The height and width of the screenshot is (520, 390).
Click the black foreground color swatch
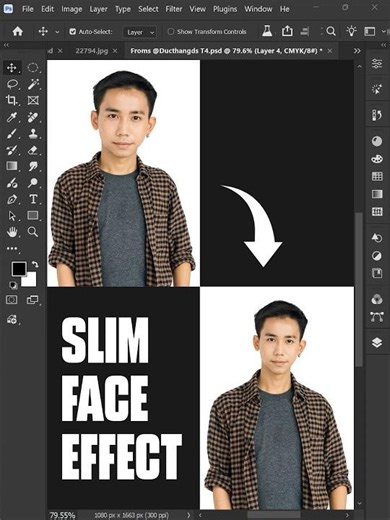18,268
